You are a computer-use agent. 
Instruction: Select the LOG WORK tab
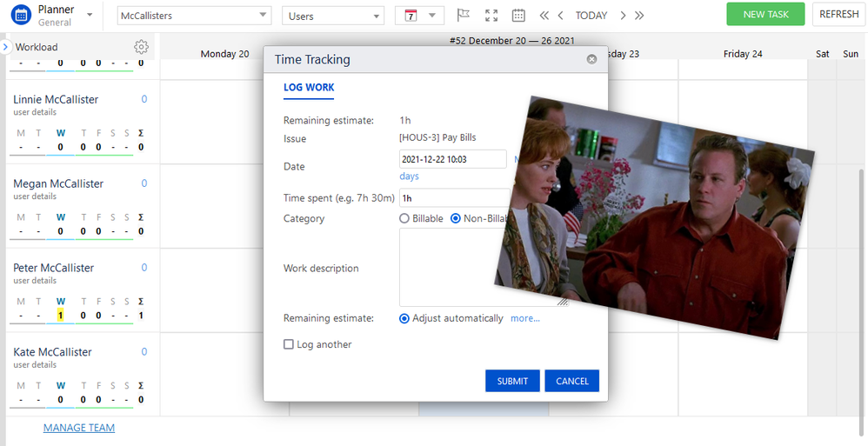[x=309, y=88]
